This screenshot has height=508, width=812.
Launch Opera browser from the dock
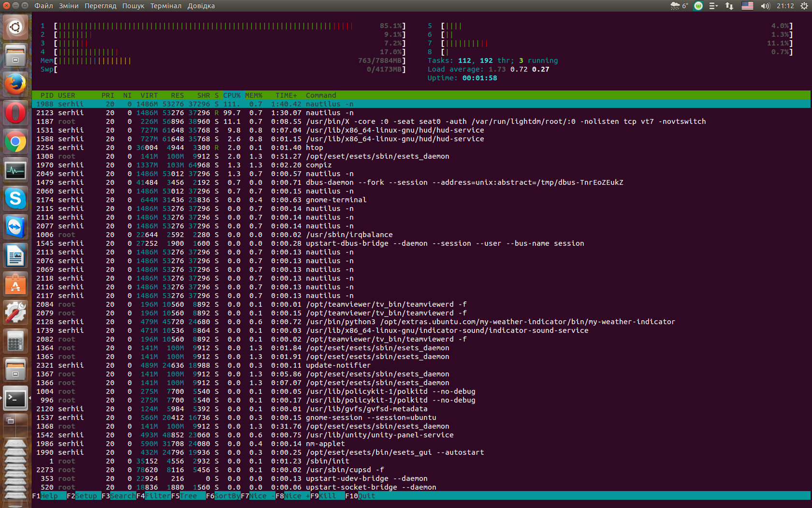pos(15,113)
